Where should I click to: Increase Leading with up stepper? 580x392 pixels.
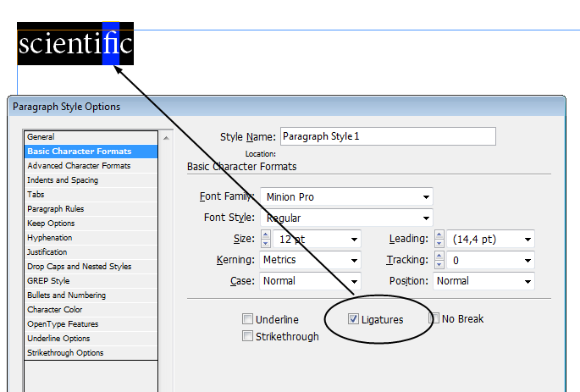tap(439, 235)
